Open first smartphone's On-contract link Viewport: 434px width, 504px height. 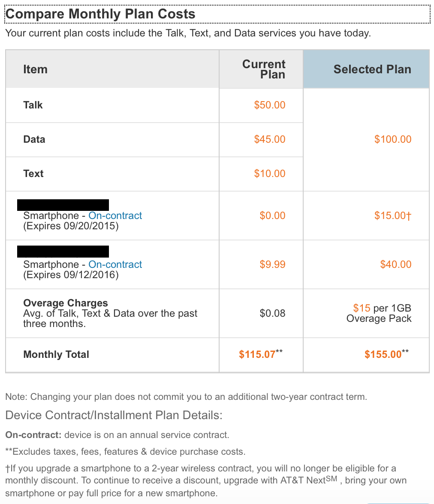point(115,215)
